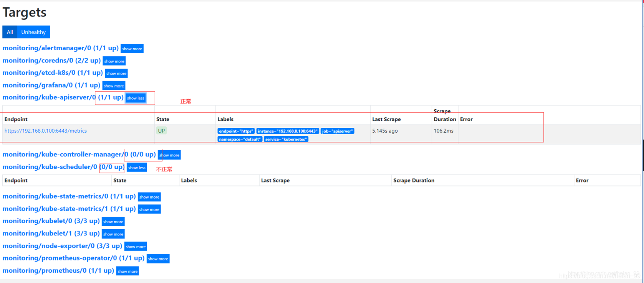Open monitoring/kube-state-metrics/0 heading link
This screenshot has height=283, width=644.
click(69, 196)
